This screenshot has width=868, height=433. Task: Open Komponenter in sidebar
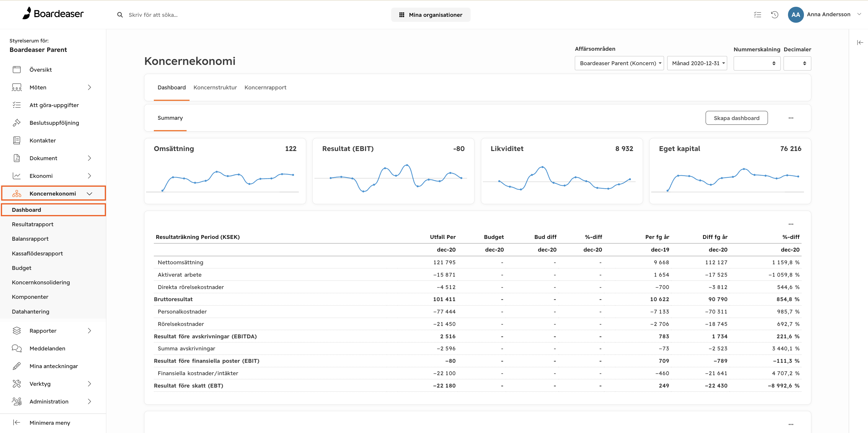pos(30,297)
